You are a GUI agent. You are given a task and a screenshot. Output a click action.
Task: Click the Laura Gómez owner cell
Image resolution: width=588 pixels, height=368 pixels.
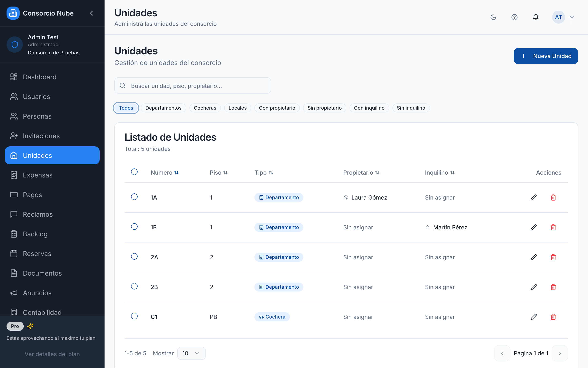point(365,197)
